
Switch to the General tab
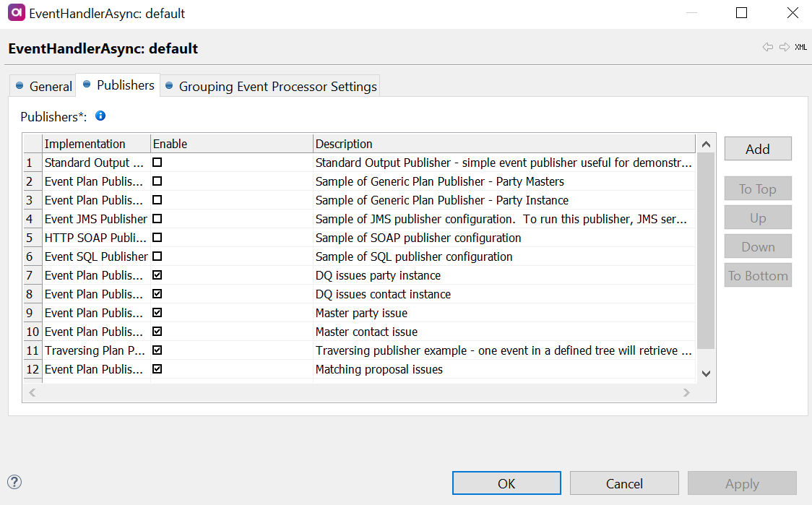click(44, 86)
